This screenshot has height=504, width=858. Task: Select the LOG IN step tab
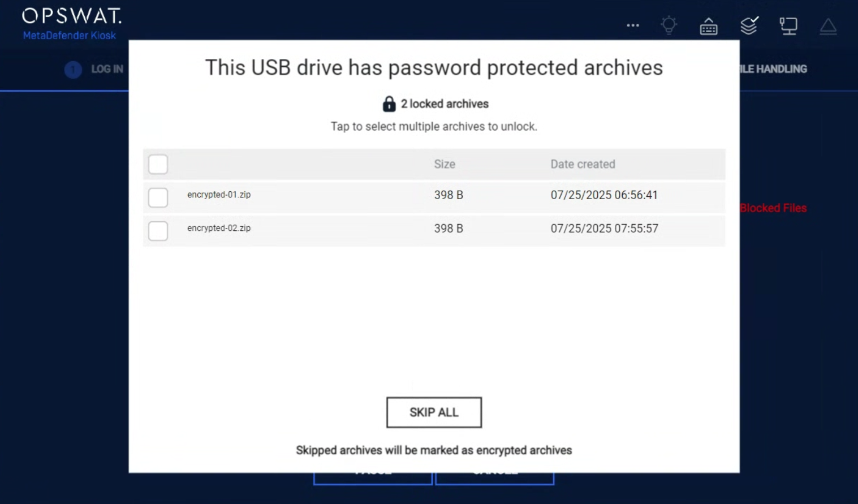pyautogui.click(x=107, y=69)
